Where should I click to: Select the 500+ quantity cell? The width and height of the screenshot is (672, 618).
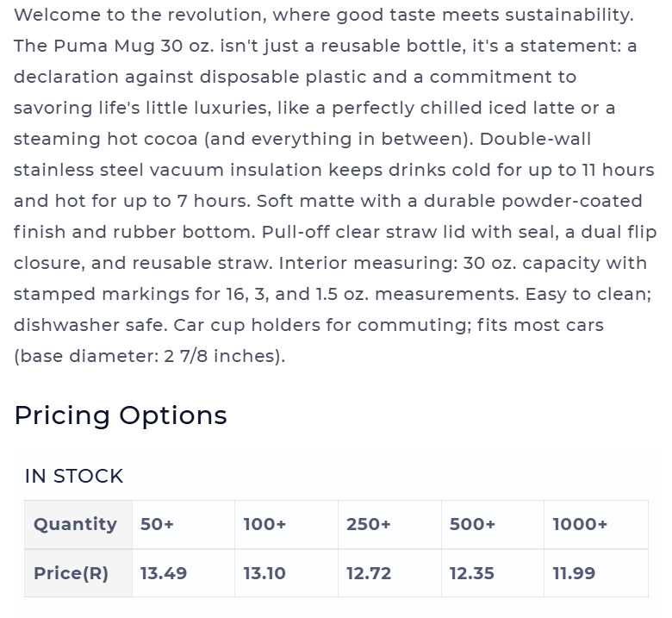click(493, 524)
